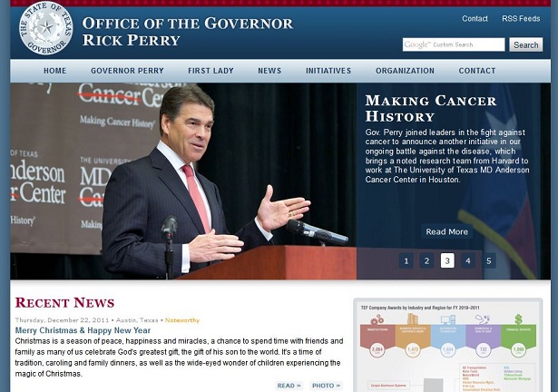Select the active slide 3 indicator

pos(447,261)
